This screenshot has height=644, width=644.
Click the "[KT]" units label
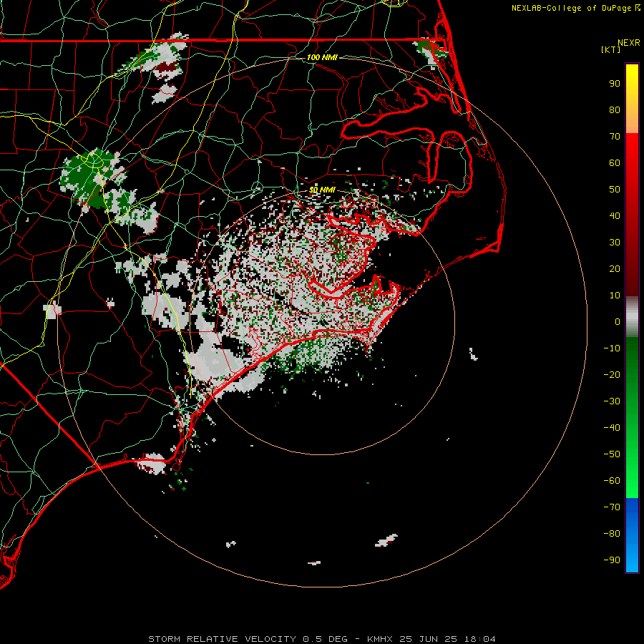point(611,49)
